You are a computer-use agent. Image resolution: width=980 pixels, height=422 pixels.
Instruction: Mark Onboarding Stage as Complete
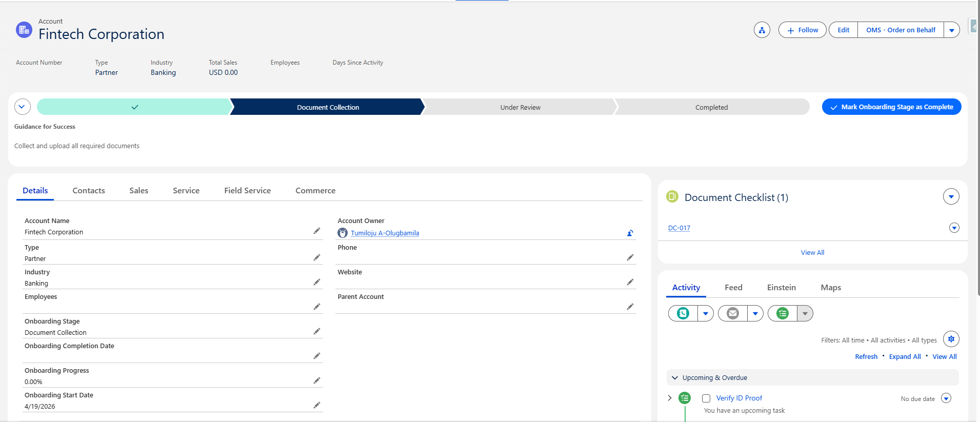pos(892,107)
